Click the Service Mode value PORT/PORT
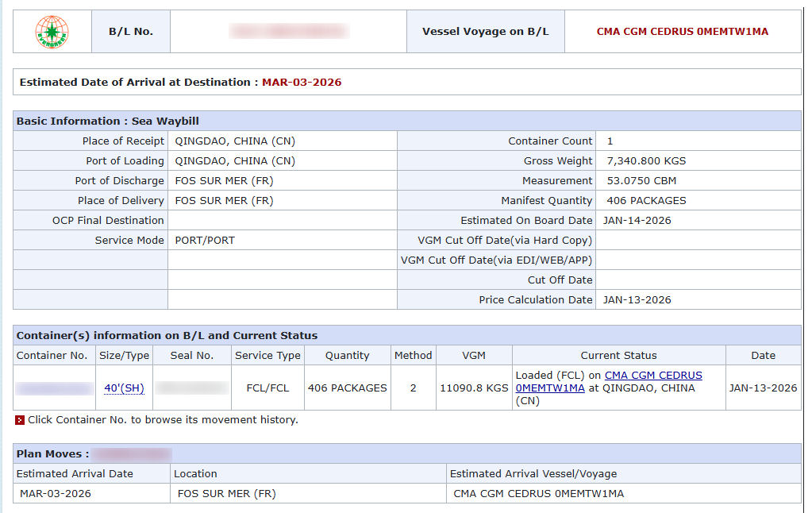This screenshot has width=812, height=513. click(x=205, y=241)
